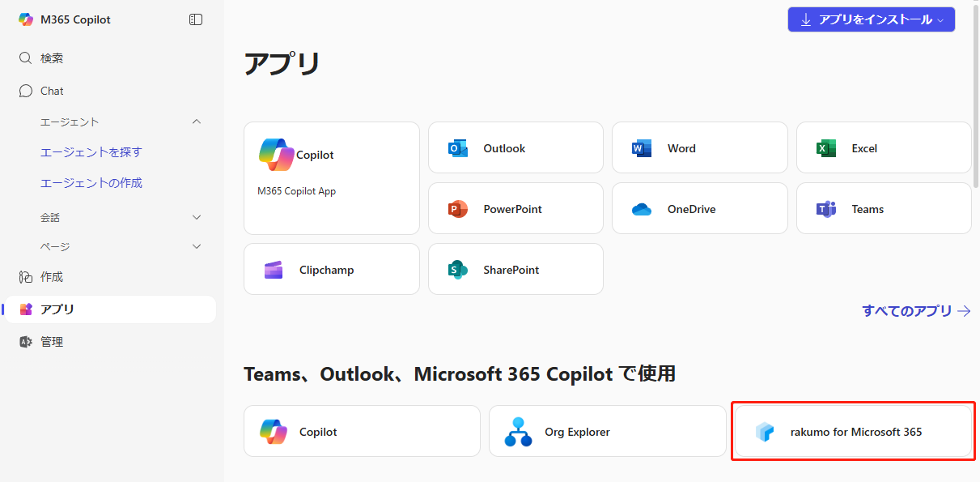Screen dimensions: 980x482
Task: Click the SharePoint app icon
Action: click(x=458, y=270)
